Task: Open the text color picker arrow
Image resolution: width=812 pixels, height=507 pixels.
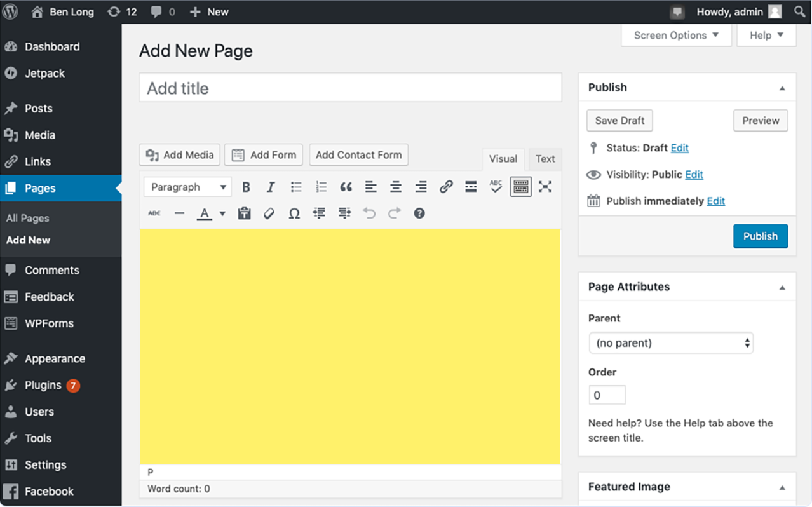Action: pyautogui.click(x=222, y=213)
